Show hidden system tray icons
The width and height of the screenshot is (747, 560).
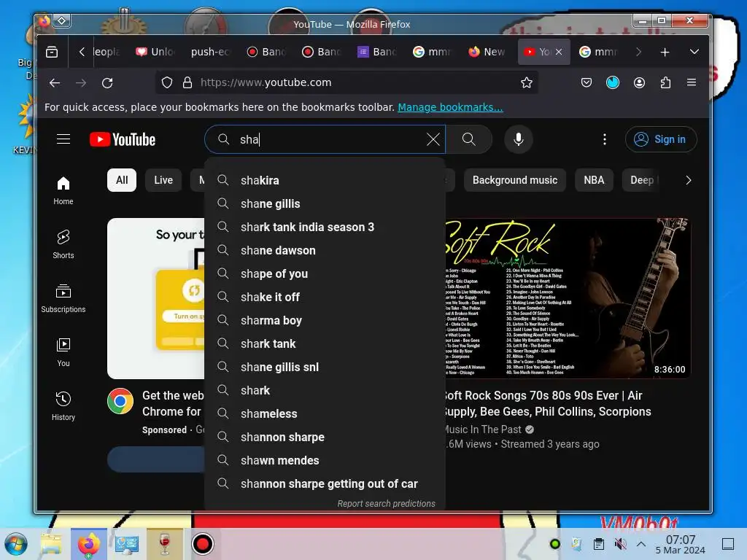point(641,544)
